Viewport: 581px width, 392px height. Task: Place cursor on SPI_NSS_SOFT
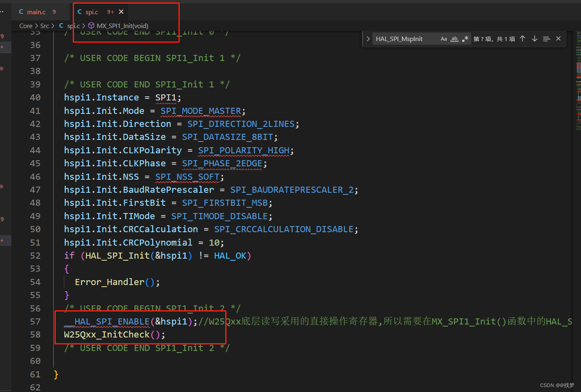click(x=187, y=177)
